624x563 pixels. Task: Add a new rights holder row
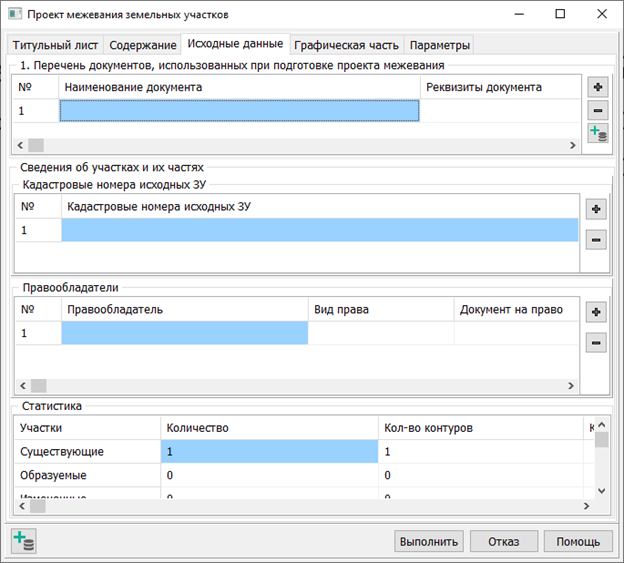[595, 312]
